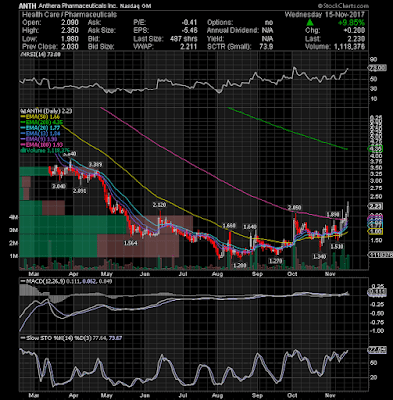Click the cyan EMA(20) legend entry
Screen dimensions: 393x400
tap(39, 127)
